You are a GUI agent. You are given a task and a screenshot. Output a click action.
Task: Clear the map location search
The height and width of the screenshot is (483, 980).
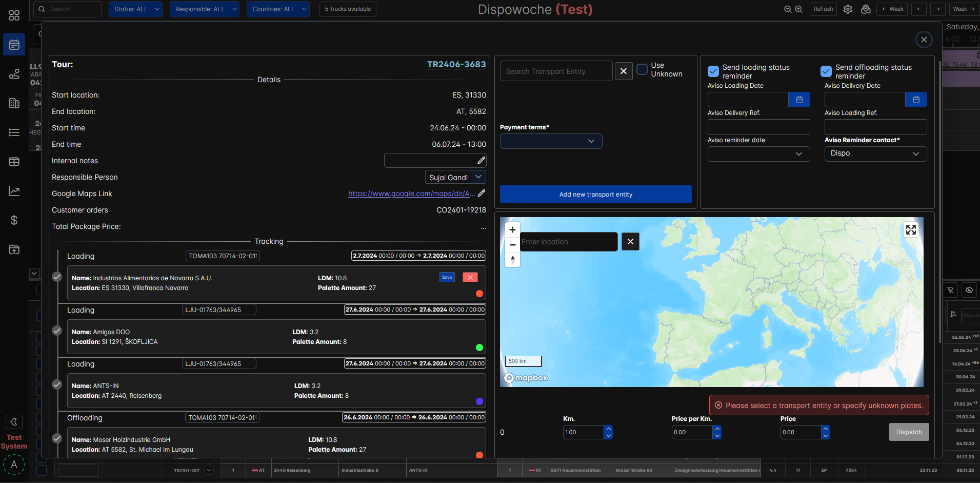[630, 241]
